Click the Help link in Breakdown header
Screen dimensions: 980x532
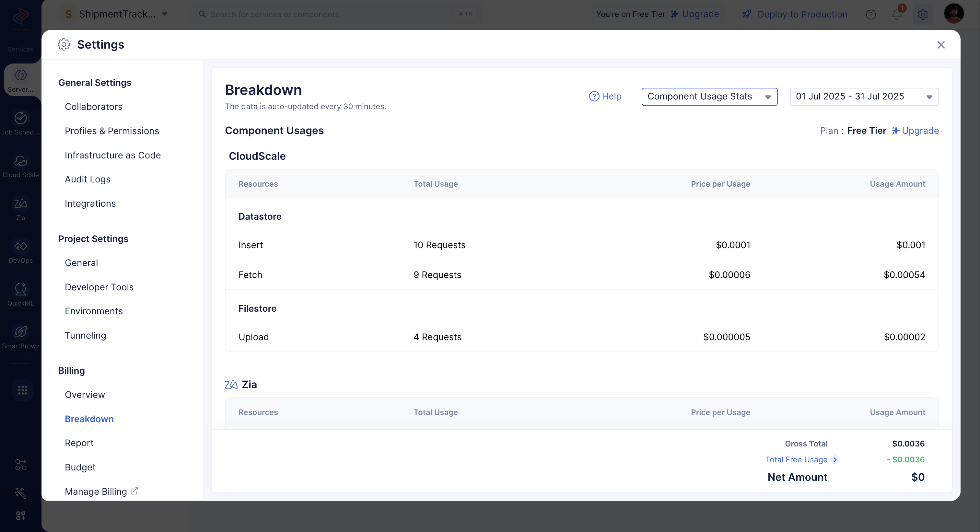tap(605, 97)
